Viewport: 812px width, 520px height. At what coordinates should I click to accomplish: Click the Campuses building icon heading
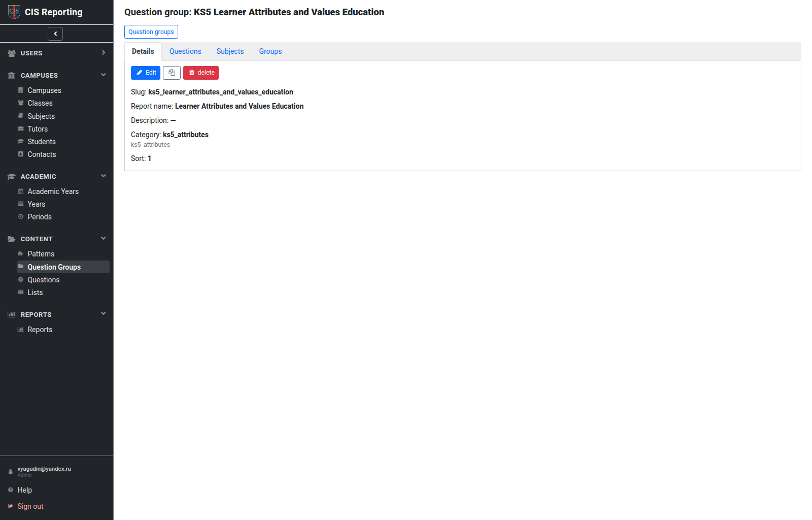coord(12,75)
